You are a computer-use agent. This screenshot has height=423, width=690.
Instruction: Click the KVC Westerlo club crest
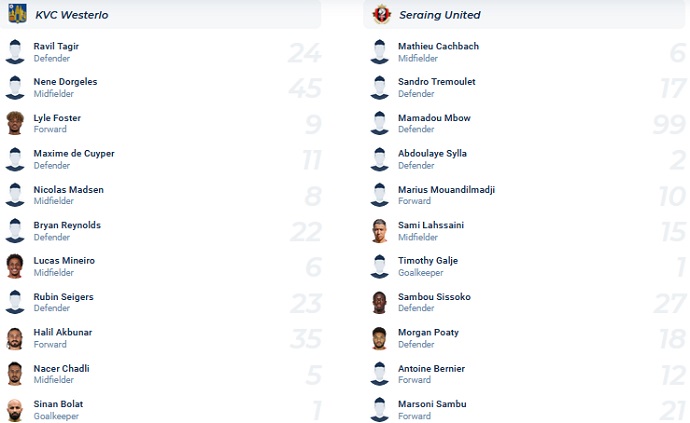pyautogui.click(x=16, y=14)
